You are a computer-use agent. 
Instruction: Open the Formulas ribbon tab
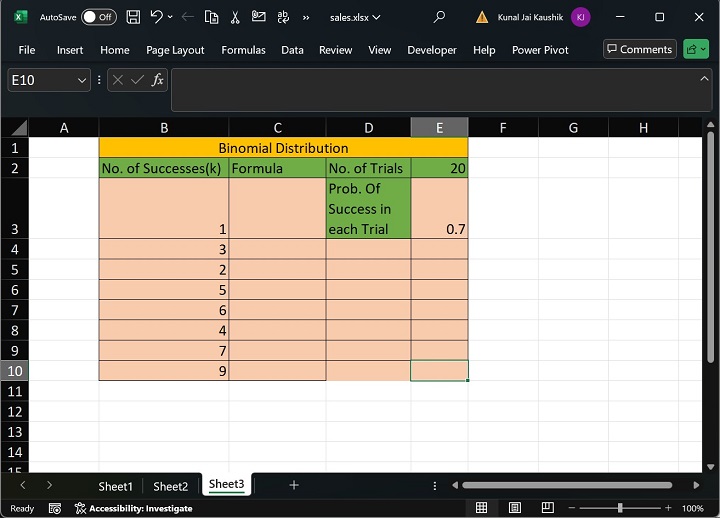point(243,50)
